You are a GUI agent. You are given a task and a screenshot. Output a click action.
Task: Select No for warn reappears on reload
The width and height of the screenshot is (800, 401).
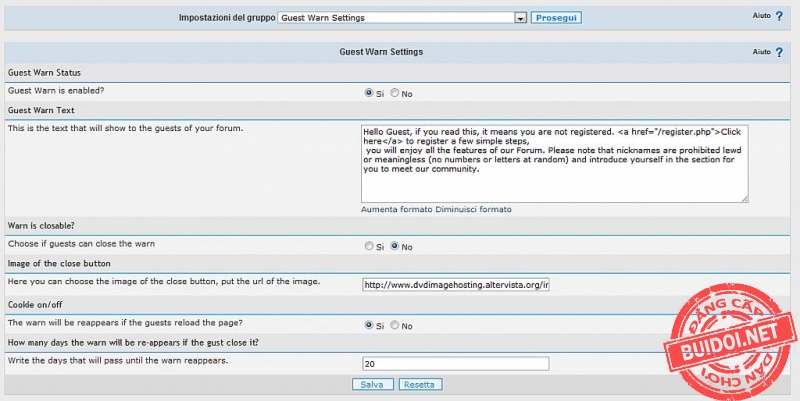tap(395, 325)
